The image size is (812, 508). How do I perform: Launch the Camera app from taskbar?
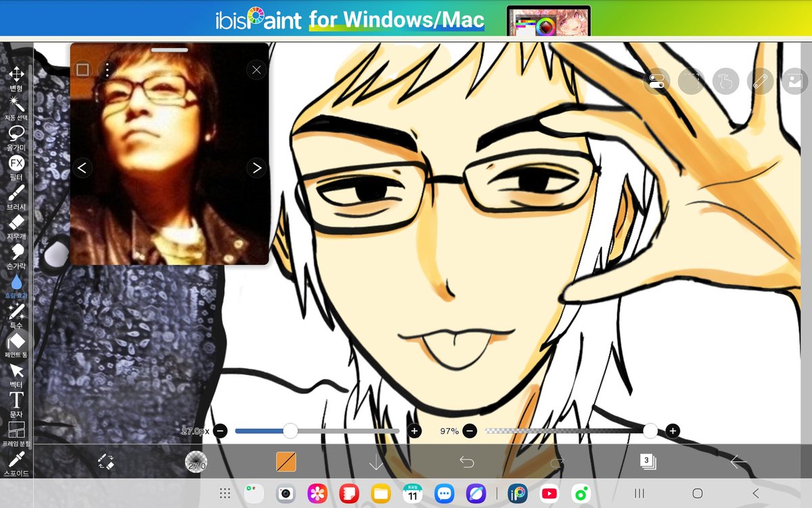pyautogui.click(x=286, y=494)
